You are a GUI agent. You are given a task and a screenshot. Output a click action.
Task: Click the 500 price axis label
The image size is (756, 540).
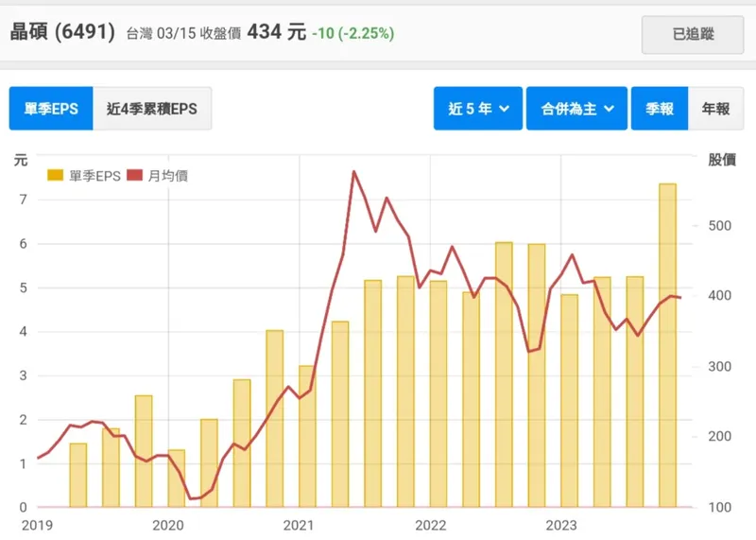[x=719, y=225]
